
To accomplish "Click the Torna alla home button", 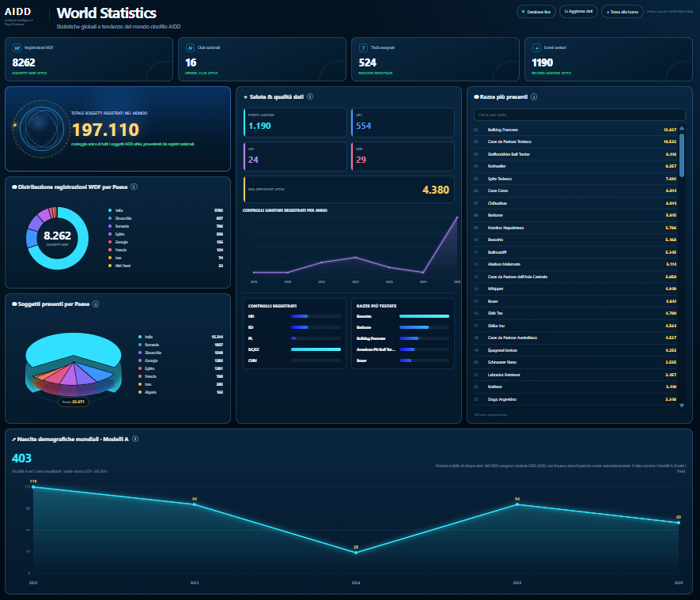I will (622, 12).
